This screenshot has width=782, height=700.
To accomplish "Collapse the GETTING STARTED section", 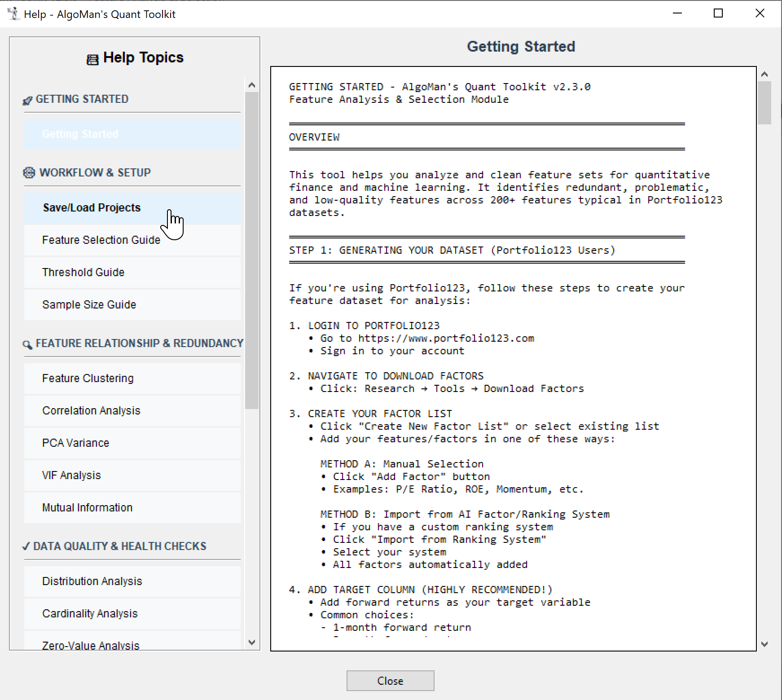I will (83, 99).
